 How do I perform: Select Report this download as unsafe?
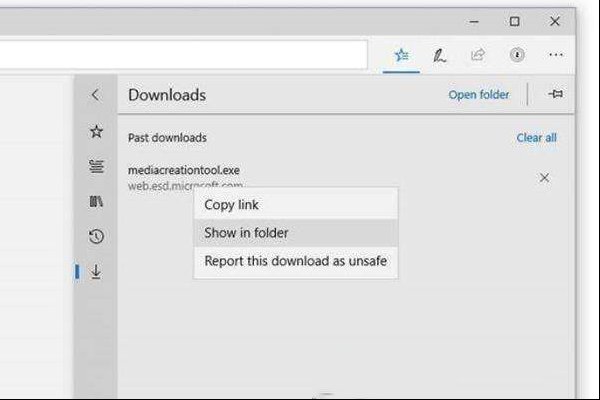(296, 261)
